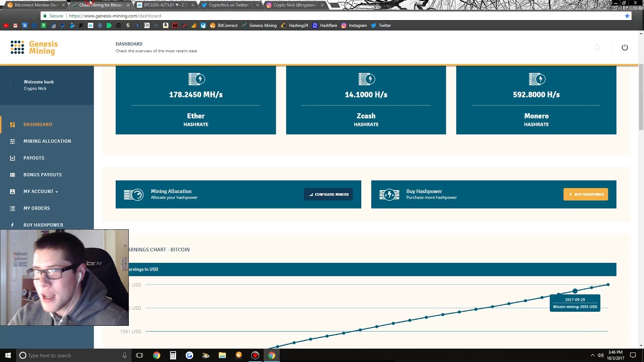The height and width of the screenshot is (362, 644).
Task: Switch to the BTCUSD price tab
Action: coord(167,5)
